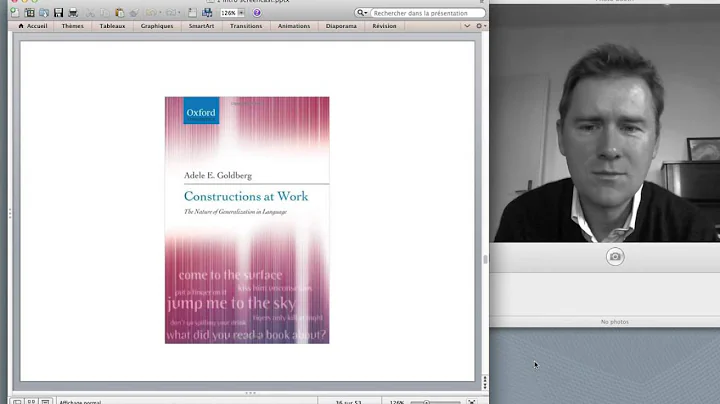This screenshot has width=720, height=404.
Task: Save the presentation with floppy icon
Action: tap(58, 13)
